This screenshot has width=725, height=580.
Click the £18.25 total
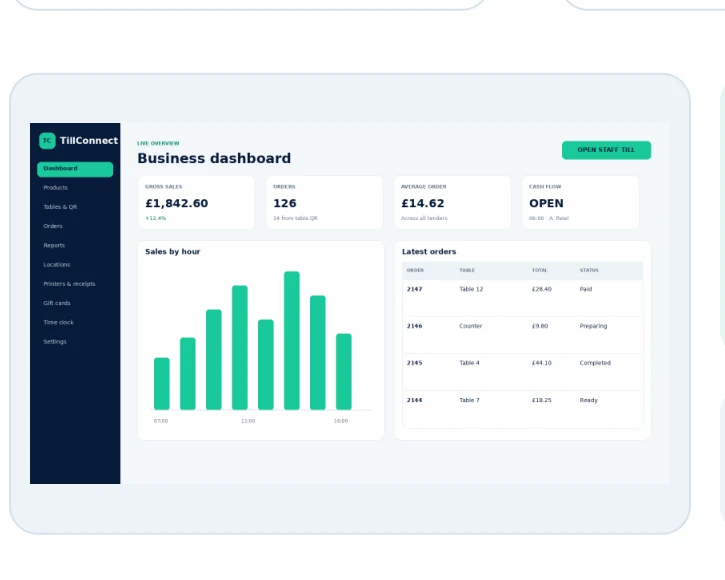click(541, 400)
